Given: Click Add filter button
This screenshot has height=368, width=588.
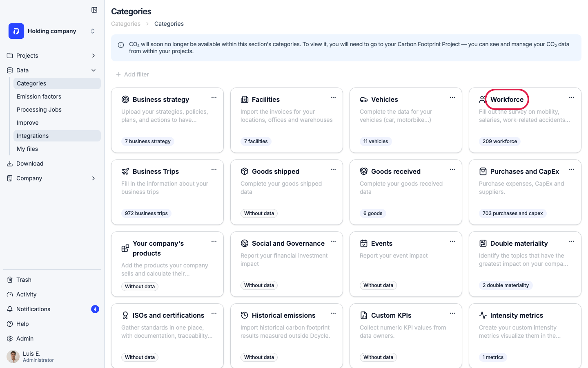Looking at the screenshot, I should 132,74.
